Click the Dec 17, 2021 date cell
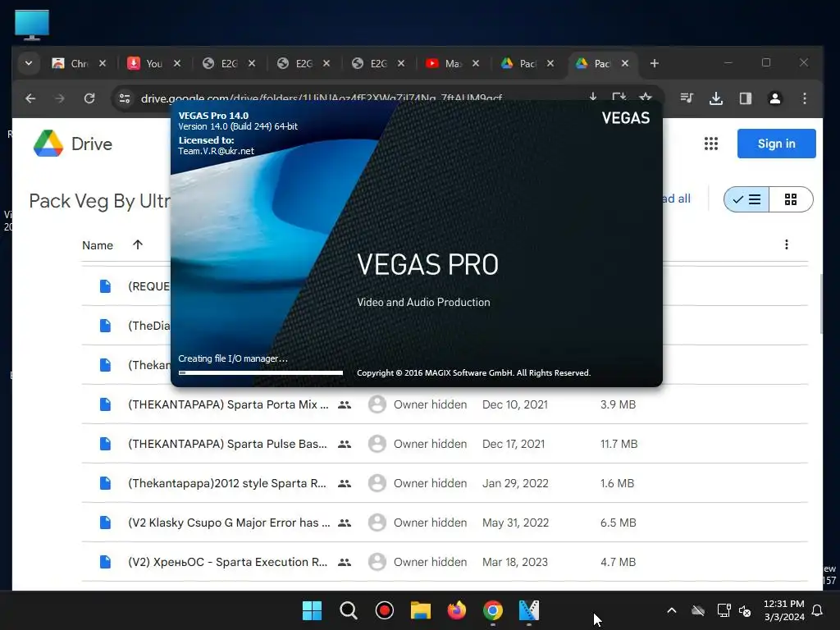 click(x=514, y=444)
